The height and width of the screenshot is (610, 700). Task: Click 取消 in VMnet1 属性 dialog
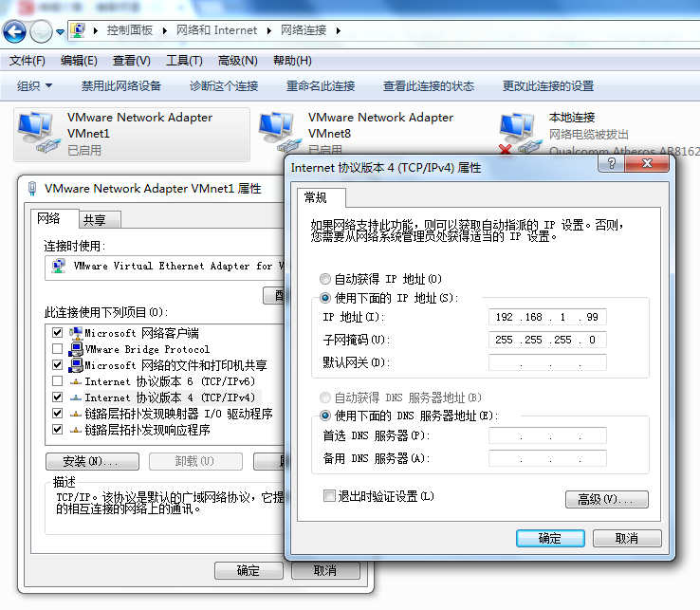click(325, 570)
